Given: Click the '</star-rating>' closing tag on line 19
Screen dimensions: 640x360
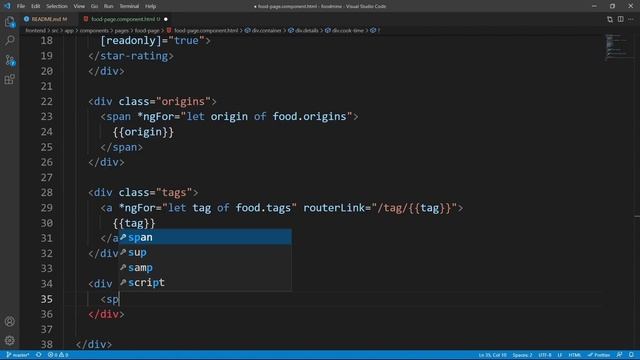Looking at the screenshot, I should [131, 56].
